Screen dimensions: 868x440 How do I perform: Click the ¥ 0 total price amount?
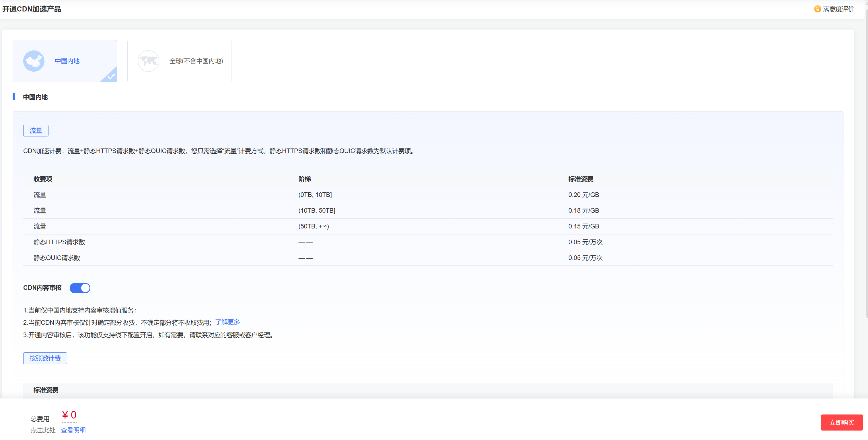coord(69,415)
